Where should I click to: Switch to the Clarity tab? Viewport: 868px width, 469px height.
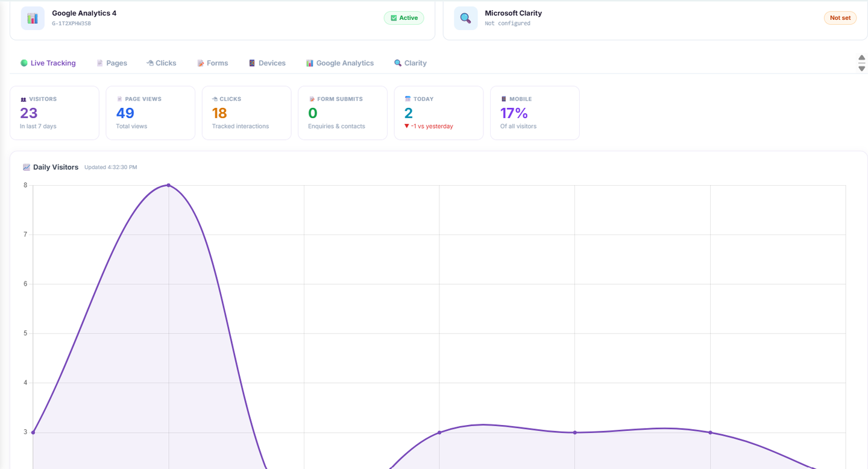click(410, 63)
